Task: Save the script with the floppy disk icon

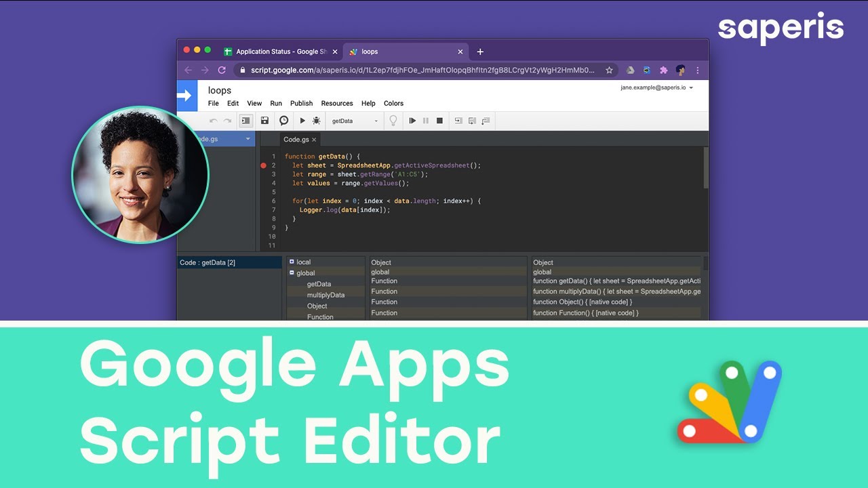Action: pyautogui.click(x=264, y=121)
